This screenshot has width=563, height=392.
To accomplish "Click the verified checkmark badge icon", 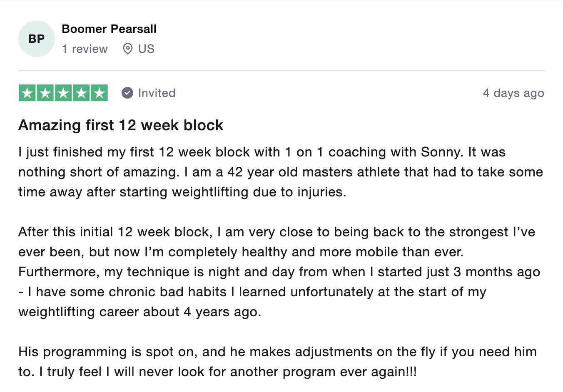I will (127, 93).
